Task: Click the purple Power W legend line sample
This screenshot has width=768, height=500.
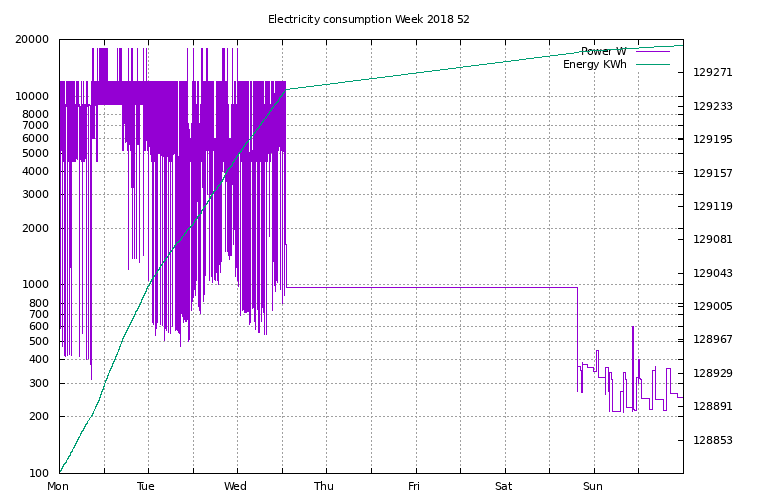Action: 653,51
